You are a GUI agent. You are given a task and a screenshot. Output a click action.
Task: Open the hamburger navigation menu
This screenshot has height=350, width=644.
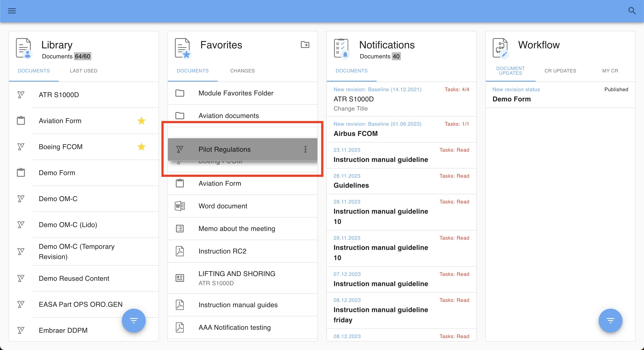[12, 11]
